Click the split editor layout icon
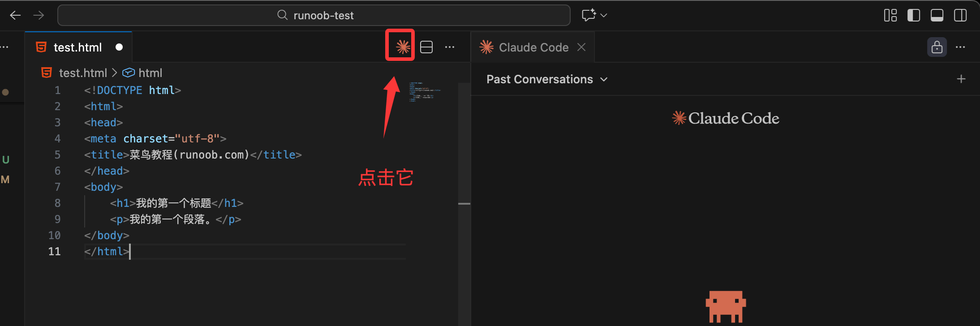Screen dimensions: 980x326 tap(426, 47)
